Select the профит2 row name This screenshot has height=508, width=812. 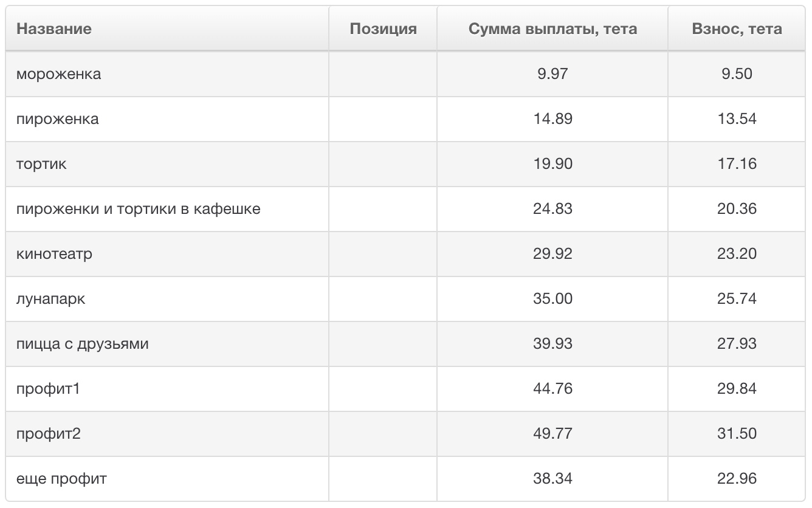click(48, 434)
